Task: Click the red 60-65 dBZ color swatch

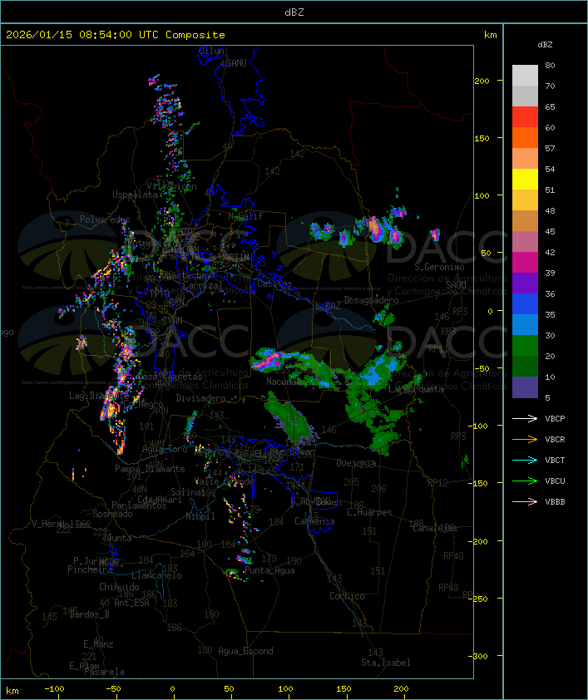Action: coord(525,117)
